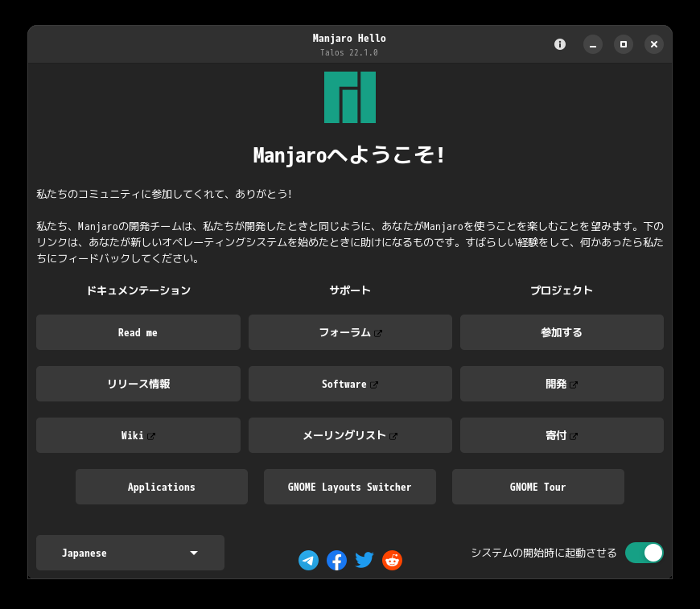Open the フォーラム forum link
700x609 pixels.
351,332
